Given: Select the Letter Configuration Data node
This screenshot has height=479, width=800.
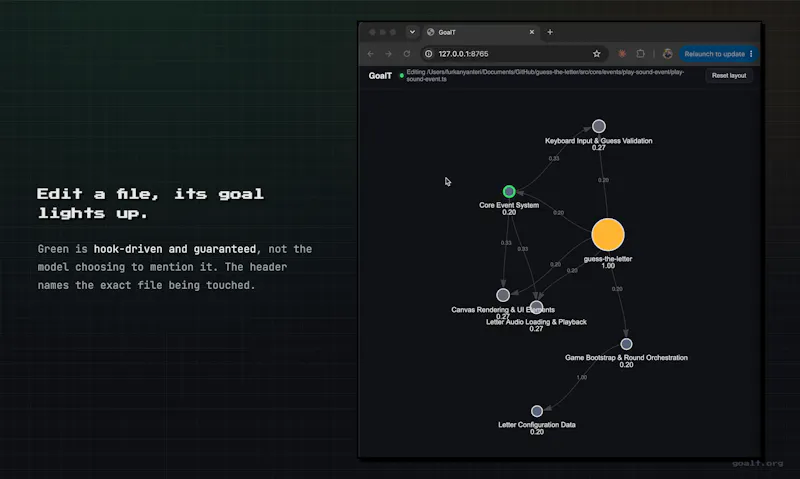Looking at the screenshot, I should (x=537, y=411).
